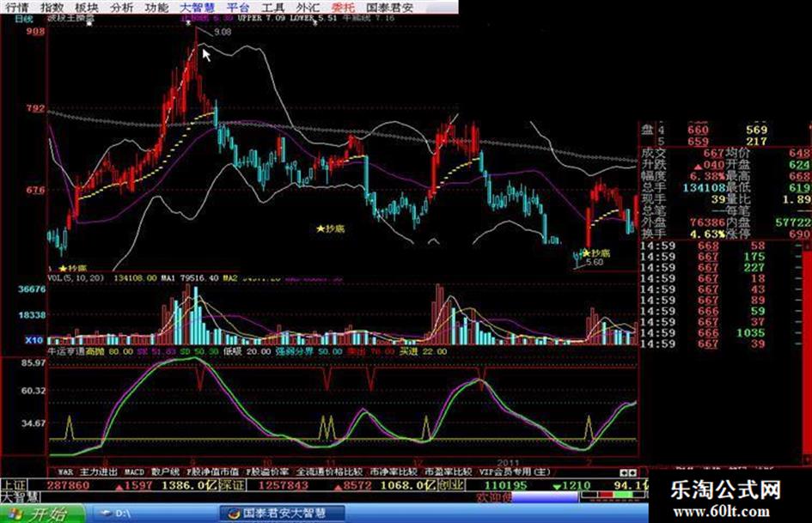Click the 5.60 low price label
The height and width of the screenshot is (523, 812).
tap(595, 263)
